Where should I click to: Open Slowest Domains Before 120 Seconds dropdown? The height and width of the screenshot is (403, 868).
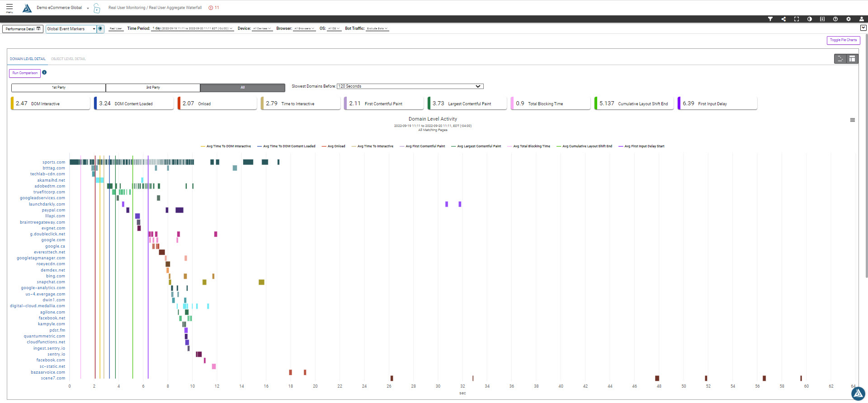410,86
